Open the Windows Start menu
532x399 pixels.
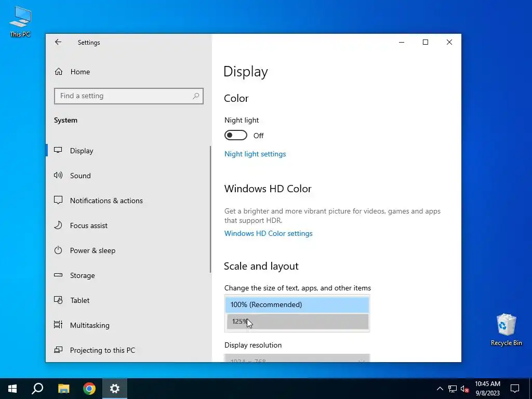(x=12, y=389)
